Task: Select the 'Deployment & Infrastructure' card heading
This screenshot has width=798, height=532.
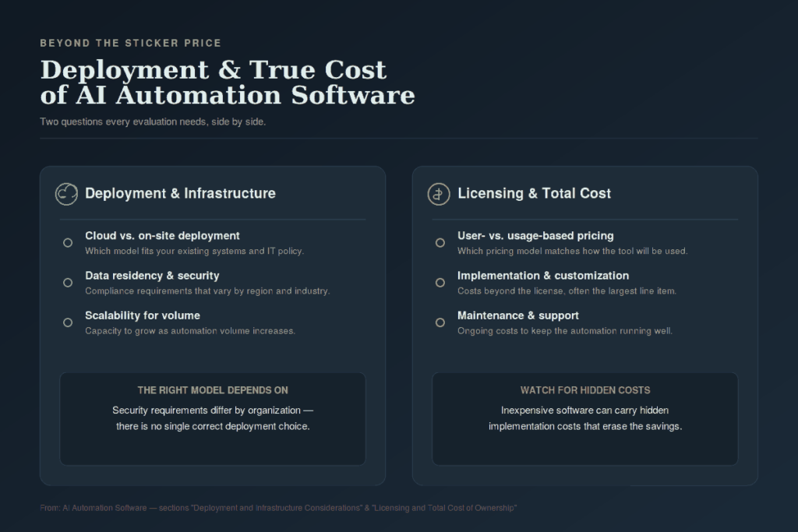Action: (180, 193)
